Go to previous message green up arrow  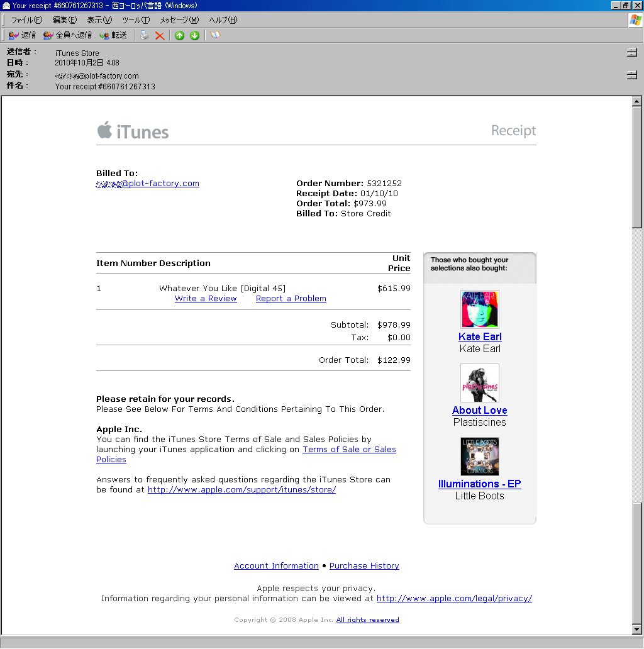(x=179, y=36)
